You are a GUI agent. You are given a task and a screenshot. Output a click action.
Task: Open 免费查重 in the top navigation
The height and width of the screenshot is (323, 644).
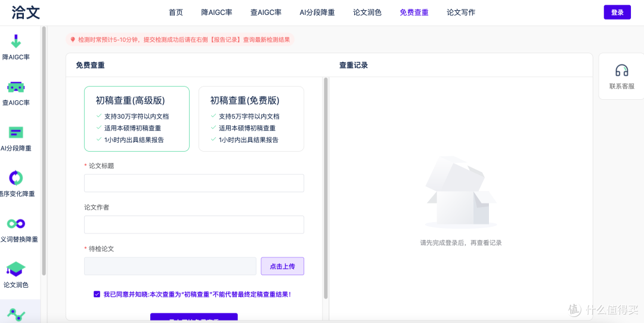[414, 13]
